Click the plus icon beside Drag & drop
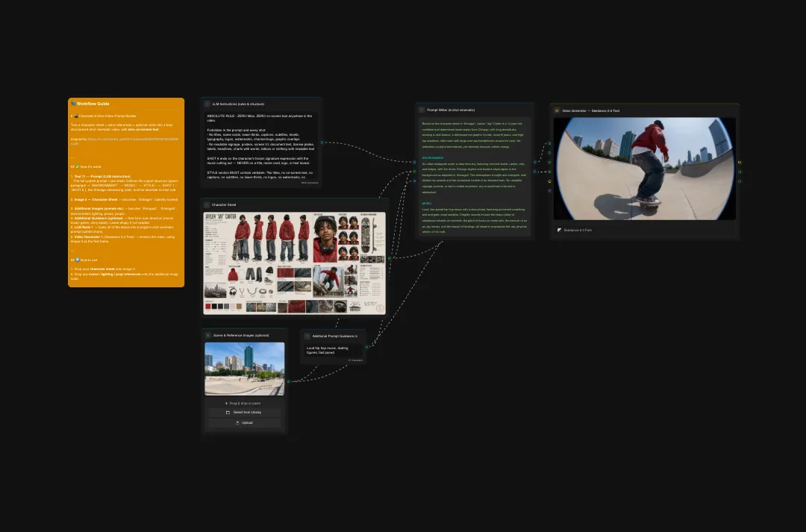This screenshot has width=806, height=532. tap(226, 404)
